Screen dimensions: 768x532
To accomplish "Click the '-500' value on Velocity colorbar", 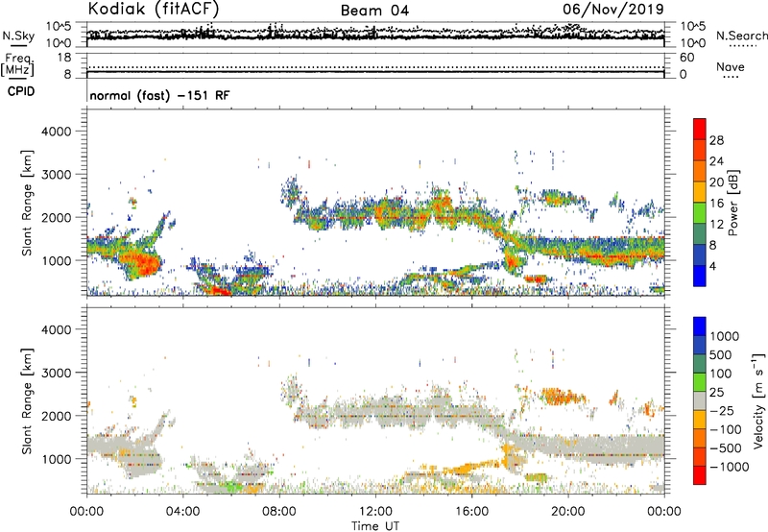I will [x=725, y=448].
